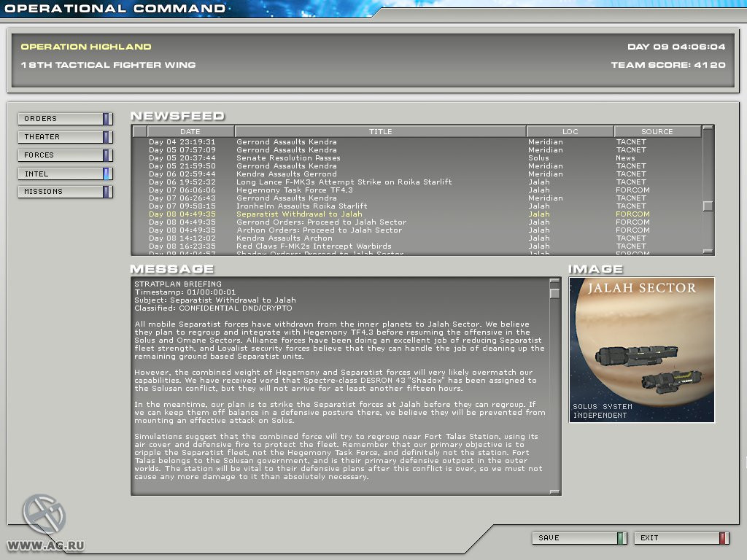Open the "Hegemony Task Force TF4.3" entry
747x560 pixels.
[x=417, y=190]
